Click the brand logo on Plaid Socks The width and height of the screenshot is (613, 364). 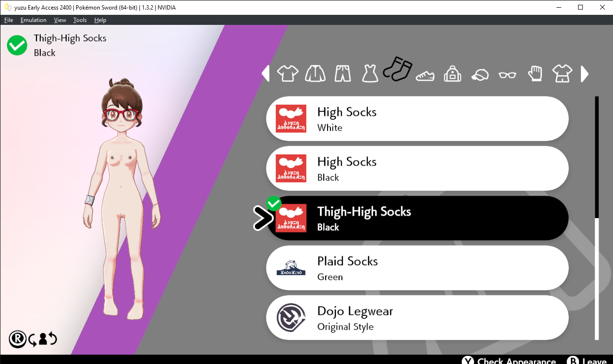click(x=291, y=268)
